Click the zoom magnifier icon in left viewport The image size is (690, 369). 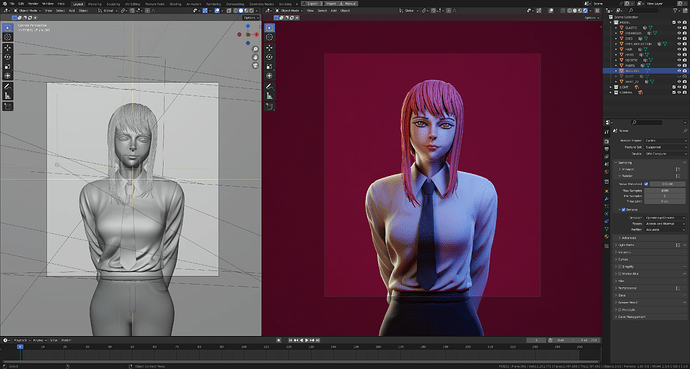pyautogui.click(x=255, y=49)
